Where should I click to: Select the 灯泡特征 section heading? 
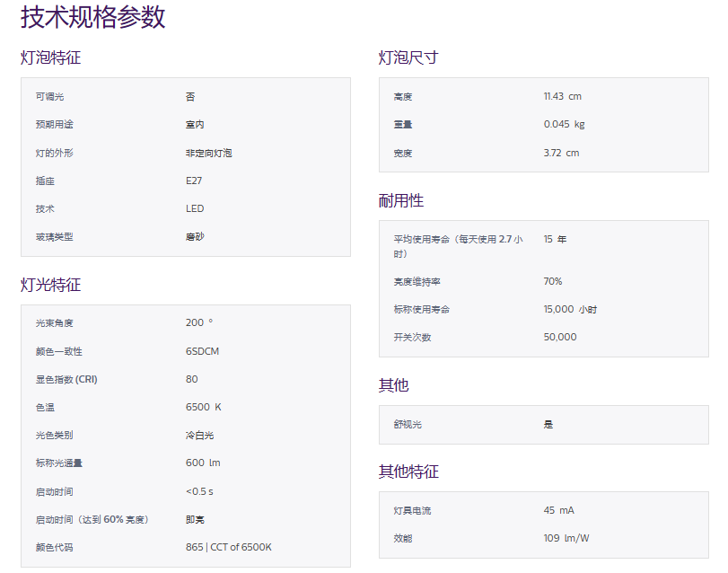pyautogui.click(x=50, y=57)
